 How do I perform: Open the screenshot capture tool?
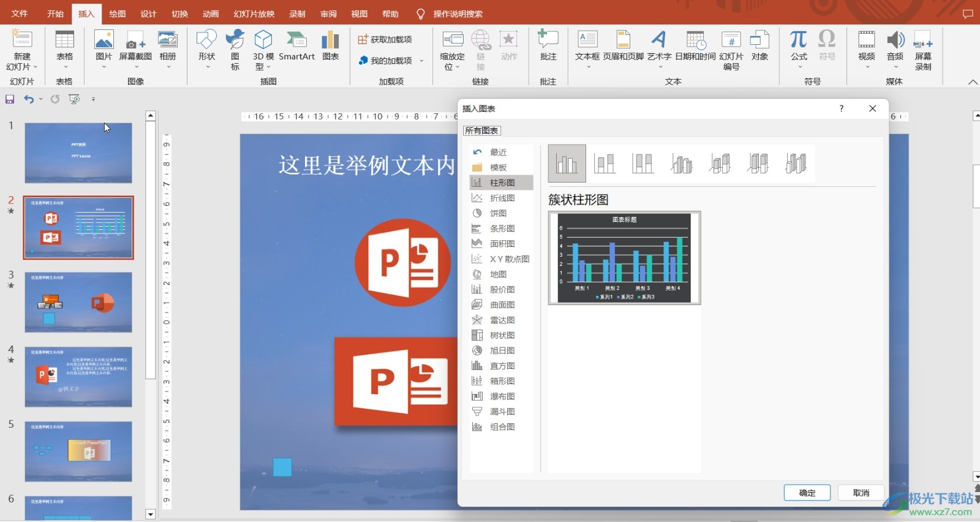pyautogui.click(x=135, y=49)
